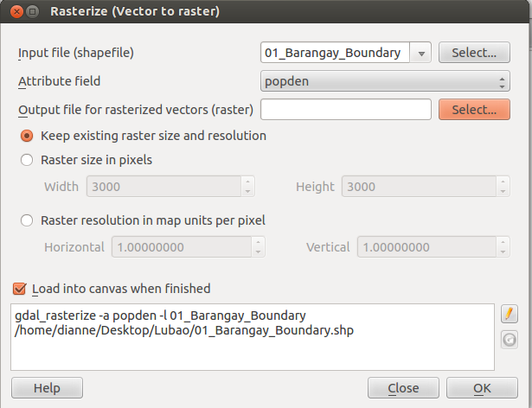Click the reset command icon below pencil

pyautogui.click(x=509, y=340)
